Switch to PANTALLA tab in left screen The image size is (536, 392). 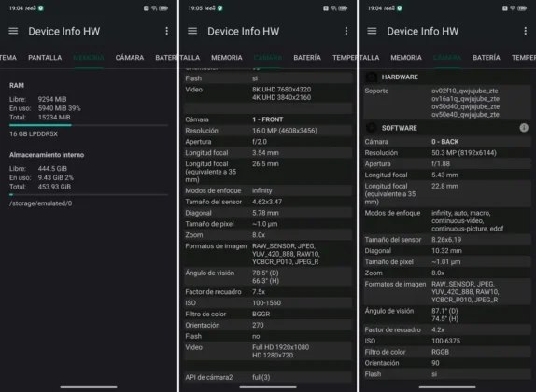click(45, 58)
